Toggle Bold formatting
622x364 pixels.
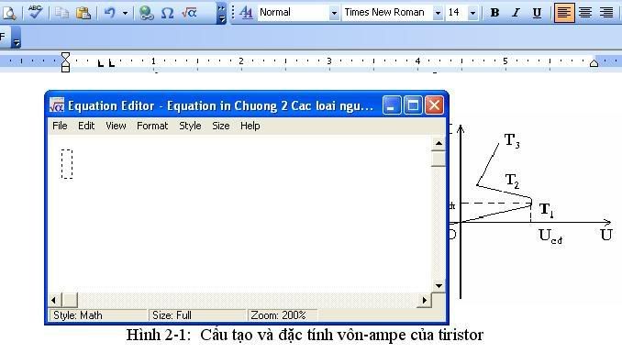click(494, 13)
